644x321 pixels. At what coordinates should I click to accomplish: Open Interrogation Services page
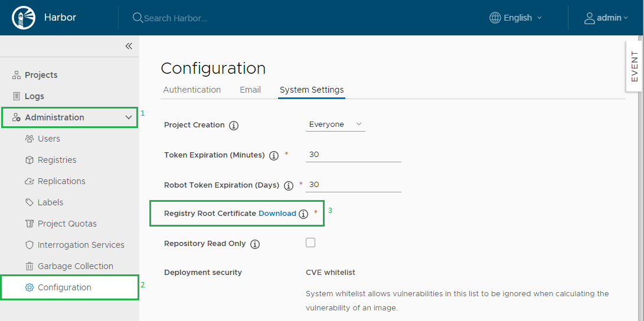[x=81, y=245]
